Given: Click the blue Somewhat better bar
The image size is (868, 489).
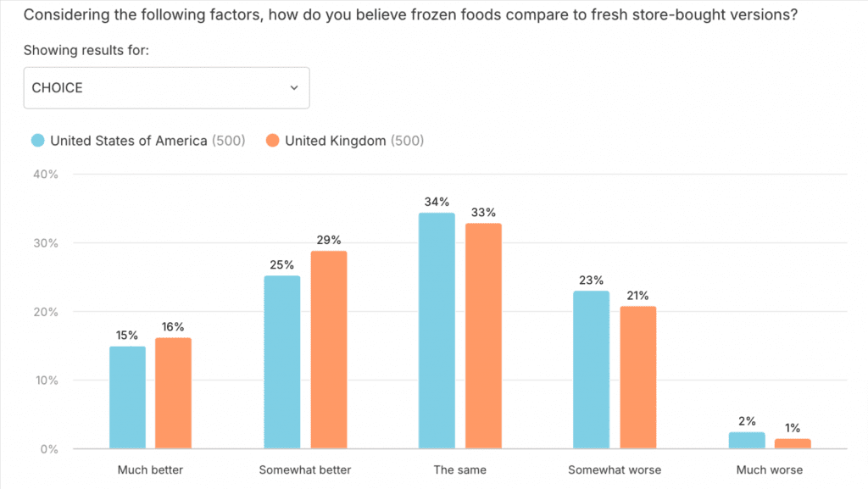Looking at the screenshot, I should [x=282, y=362].
